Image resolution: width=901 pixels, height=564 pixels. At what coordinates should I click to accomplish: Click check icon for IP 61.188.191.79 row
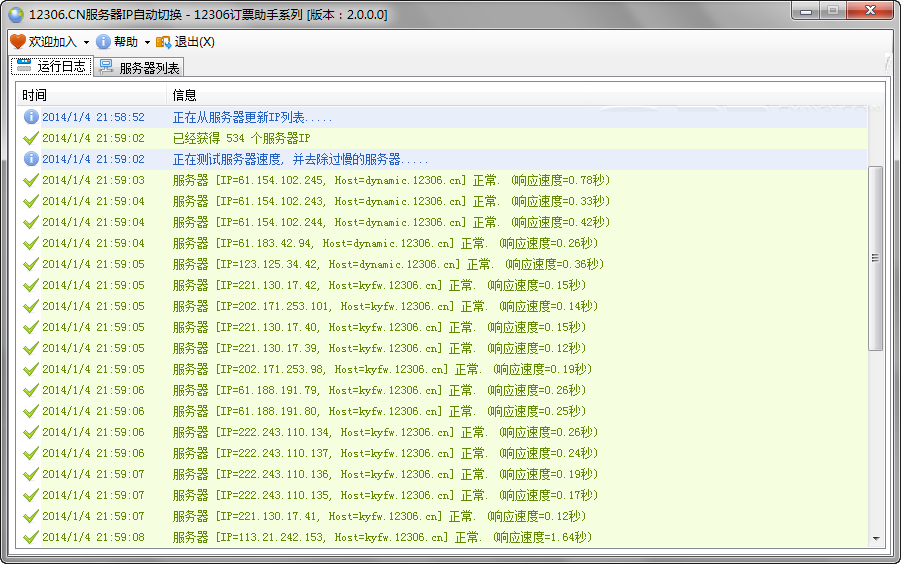pyautogui.click(x=31, y=390)
